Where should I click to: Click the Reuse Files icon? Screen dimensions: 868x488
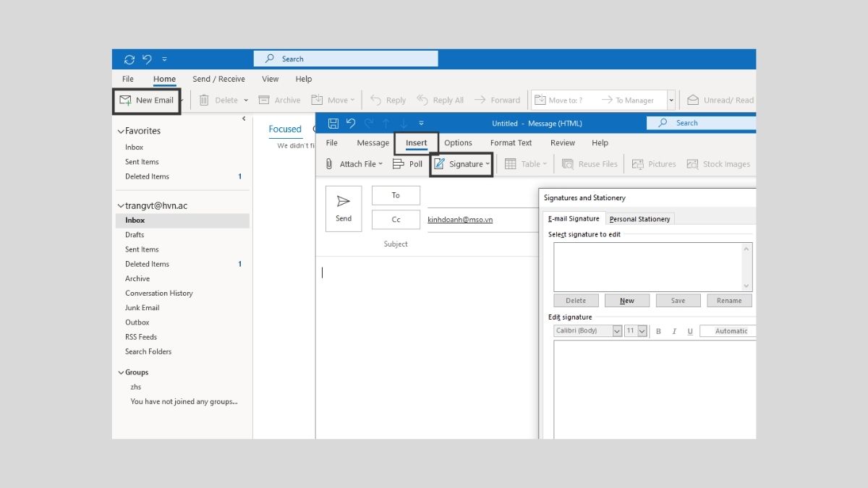tap(590, 163)
